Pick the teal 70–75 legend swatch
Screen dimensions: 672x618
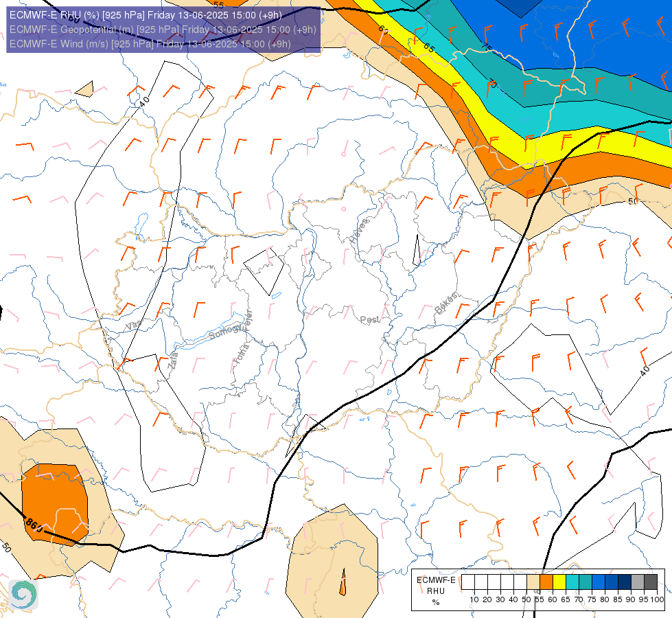(x=586, y=582)
